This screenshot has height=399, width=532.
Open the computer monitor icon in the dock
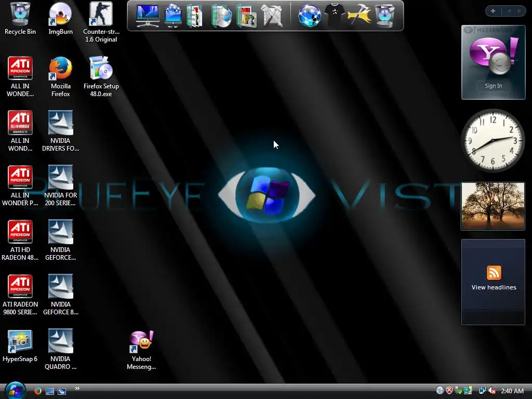[147, 16]
